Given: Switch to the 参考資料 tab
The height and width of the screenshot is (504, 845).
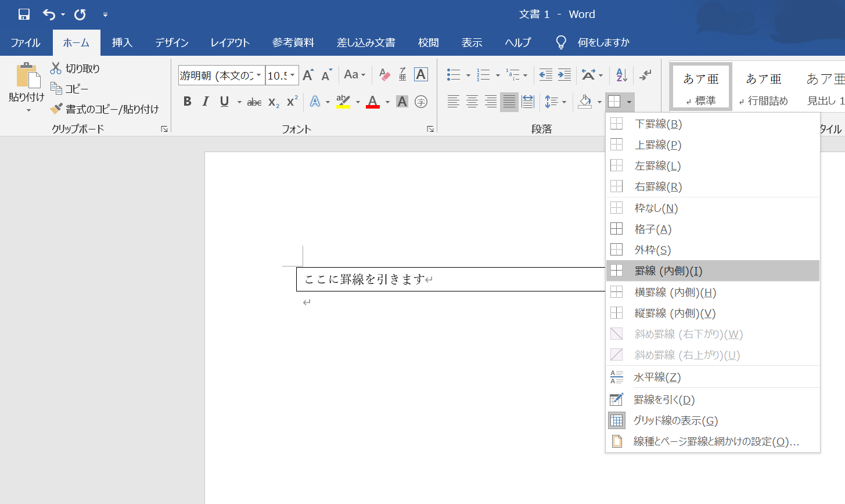Looking at the screenshot, I should click(x=293, y=42).
